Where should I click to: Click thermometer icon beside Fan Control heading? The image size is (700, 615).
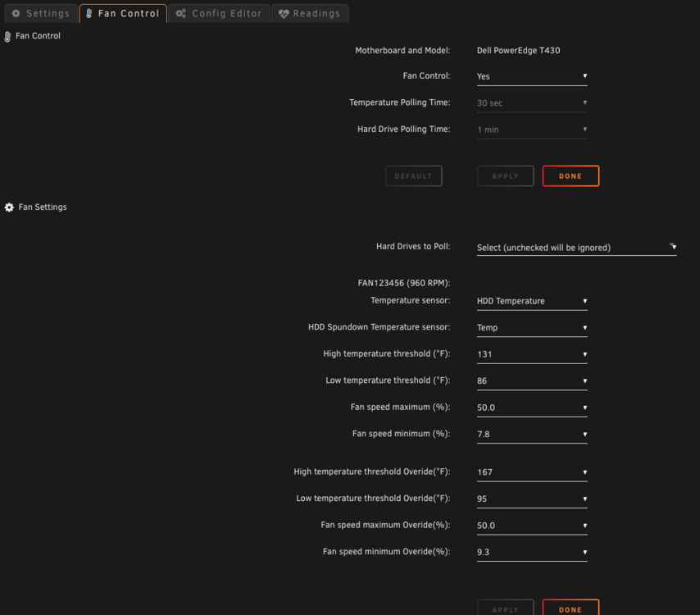coord(7,37)
